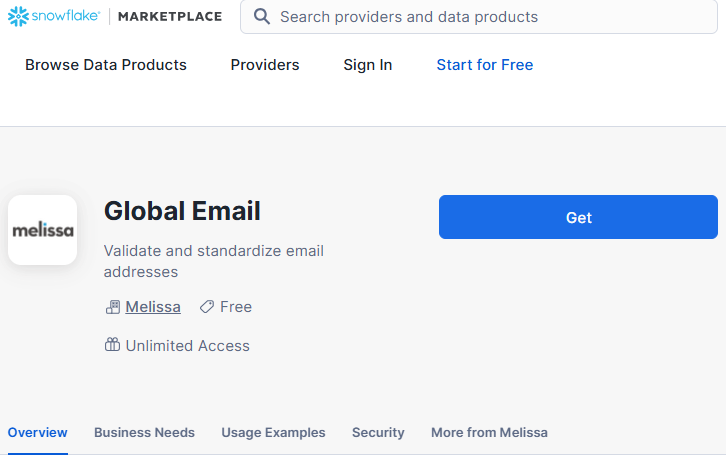Image resolution: width=726 pixels, height=458 pixels.
Task: Click the building icon beside Melissa
Action: tap(113, 307)
